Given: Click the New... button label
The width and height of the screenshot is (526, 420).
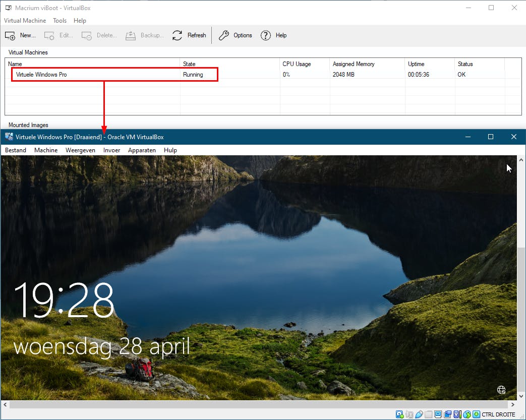Looking at the screenshot, I should point(28,35).
